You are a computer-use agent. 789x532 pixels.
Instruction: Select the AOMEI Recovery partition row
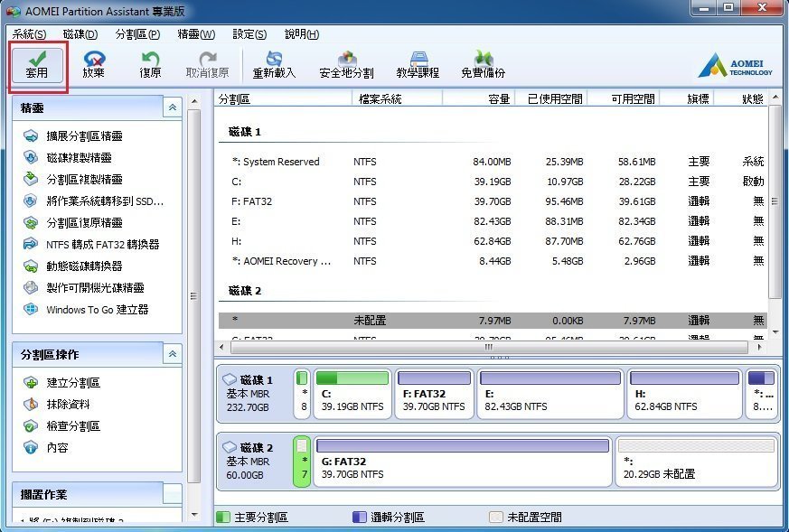point(493,261)
